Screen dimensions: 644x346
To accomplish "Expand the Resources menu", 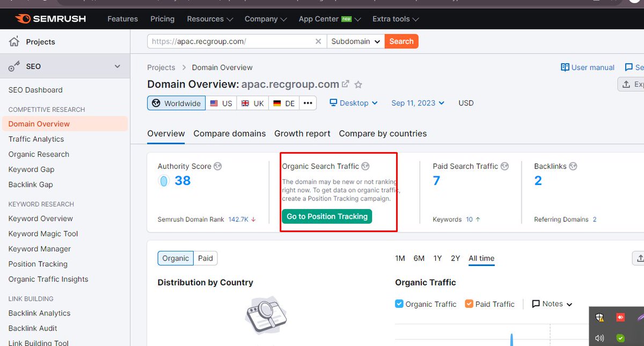I will pos(210,19).
